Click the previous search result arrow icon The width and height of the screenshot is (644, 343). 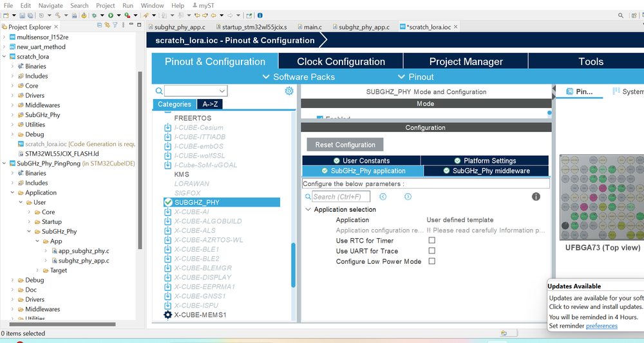[x=383, y=196]
